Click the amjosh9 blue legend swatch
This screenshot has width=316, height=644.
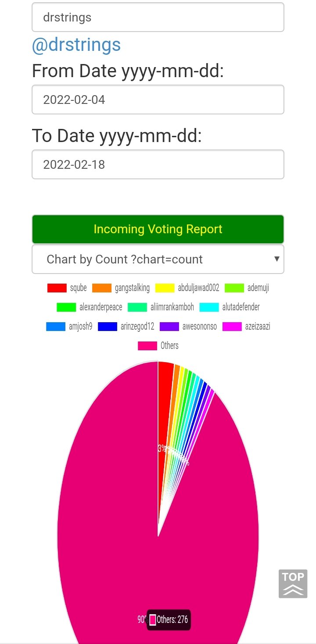point(56,327)
